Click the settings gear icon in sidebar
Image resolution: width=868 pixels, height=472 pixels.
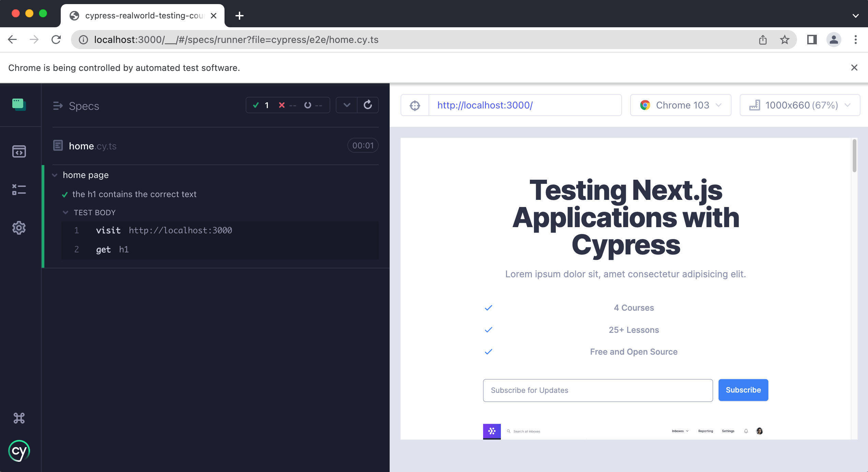(20, 227)
